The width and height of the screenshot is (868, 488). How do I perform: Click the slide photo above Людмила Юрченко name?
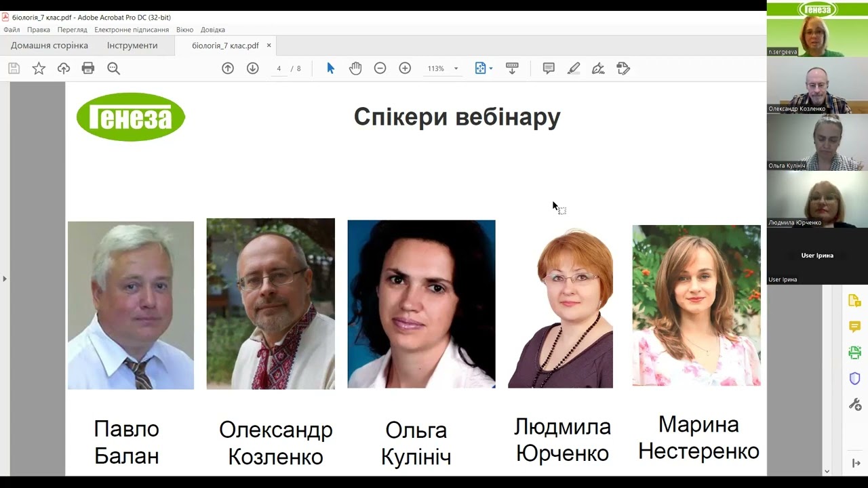pos(561,308)
